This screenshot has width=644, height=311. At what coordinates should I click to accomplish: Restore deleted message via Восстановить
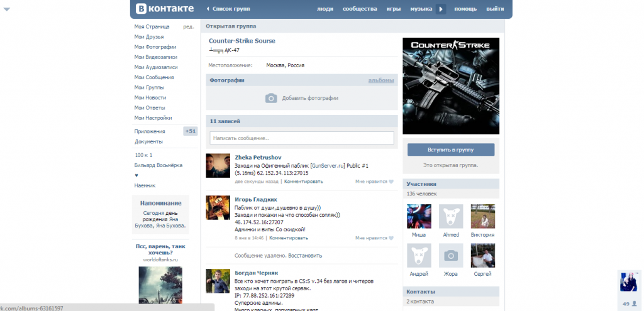tap(306, 256)
